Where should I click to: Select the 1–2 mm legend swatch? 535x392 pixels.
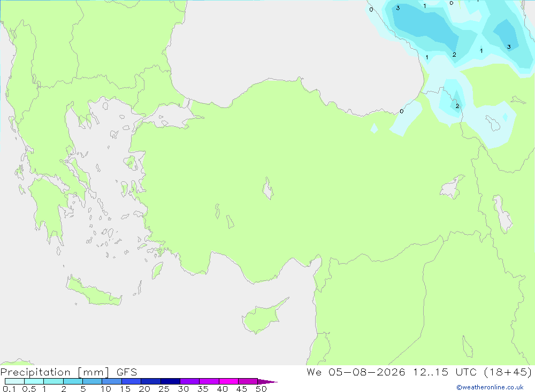pos(53,381)
